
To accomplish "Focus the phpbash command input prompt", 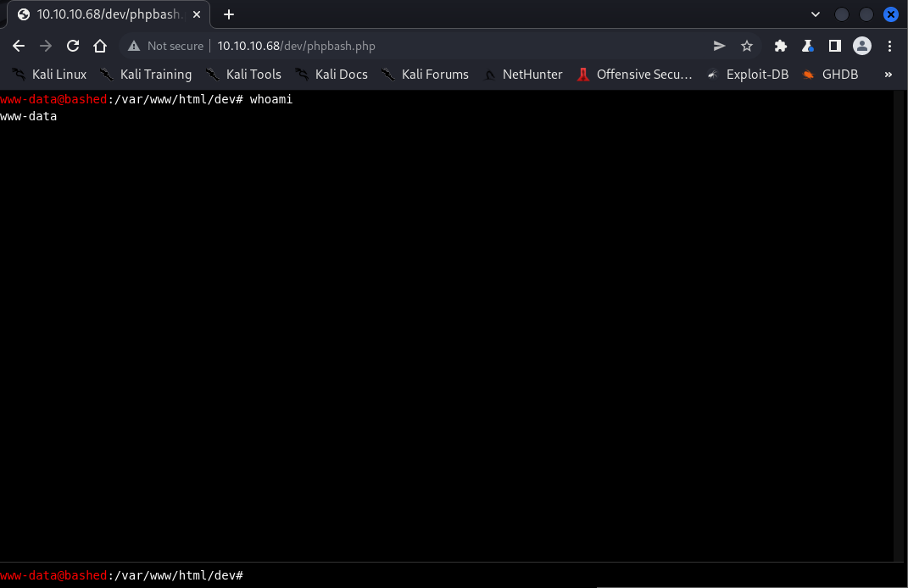I will click(509, 575).
